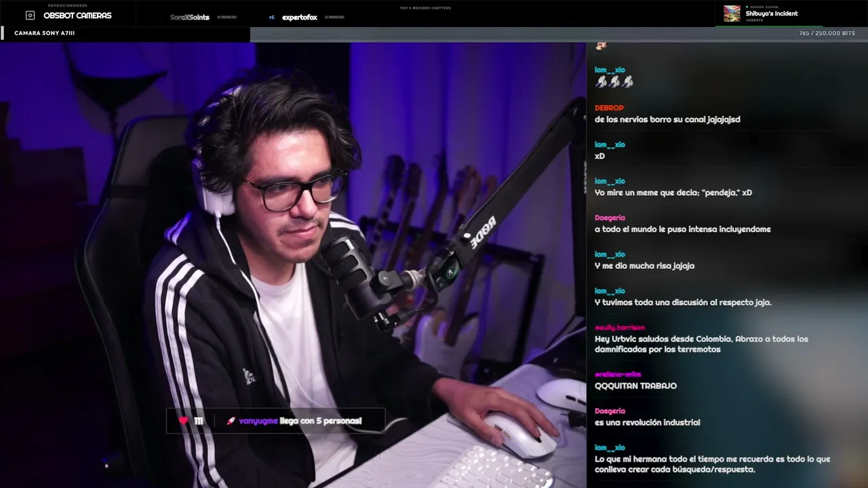
Task: Click the Daegeria username above 'a todo el mundo'
Action: click(x=610, y=218)
